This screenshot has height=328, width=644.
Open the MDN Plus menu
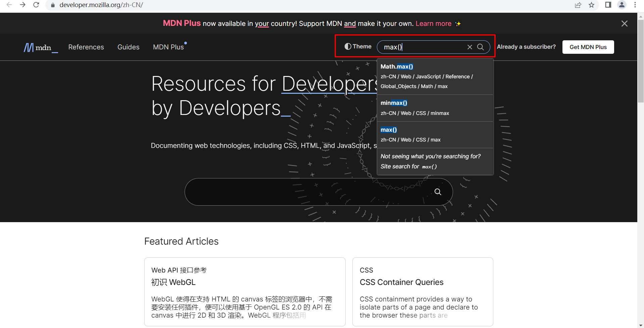pos(169,47)
